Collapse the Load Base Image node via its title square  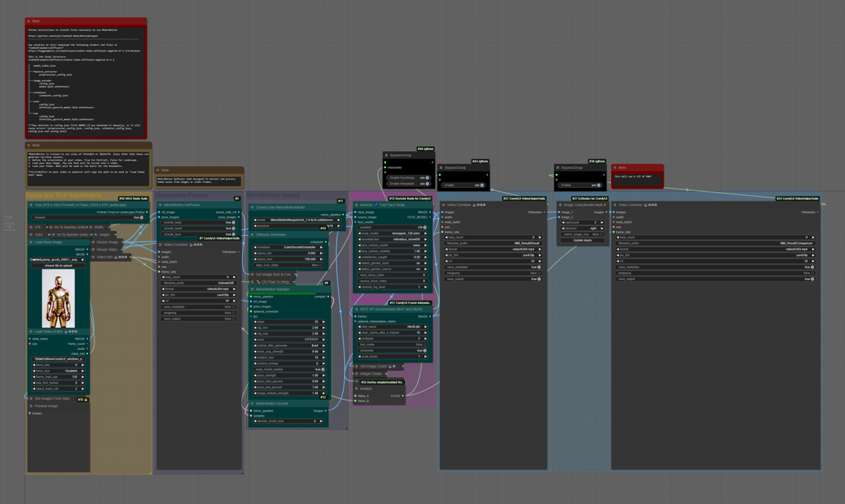(x=31, y=241)
